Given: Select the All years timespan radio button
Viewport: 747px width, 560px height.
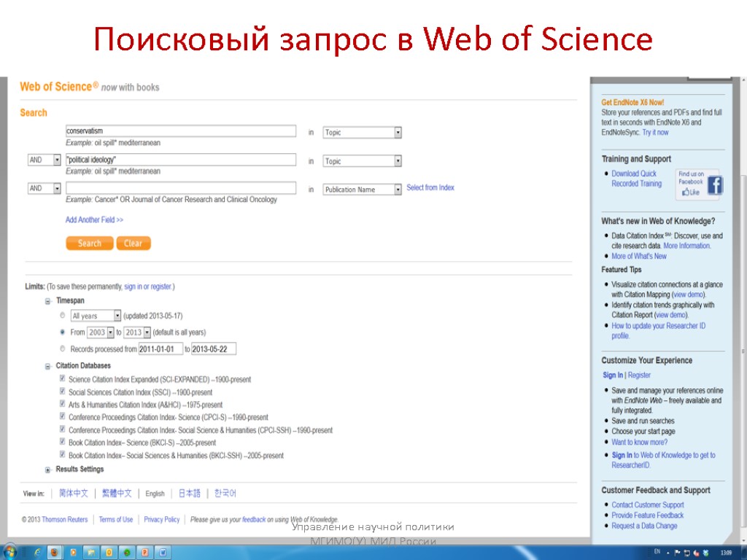Looking at the screenshot, I should (63, 315).
